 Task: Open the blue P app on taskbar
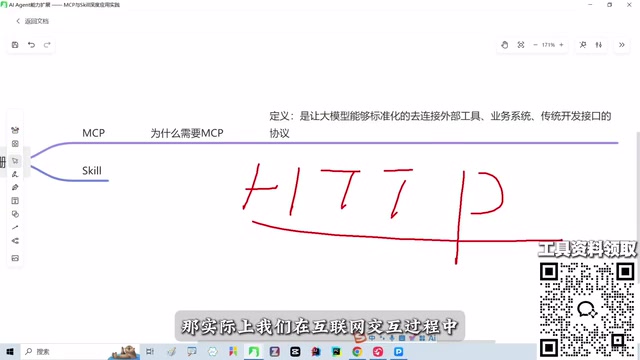click(x=399, y=351)
